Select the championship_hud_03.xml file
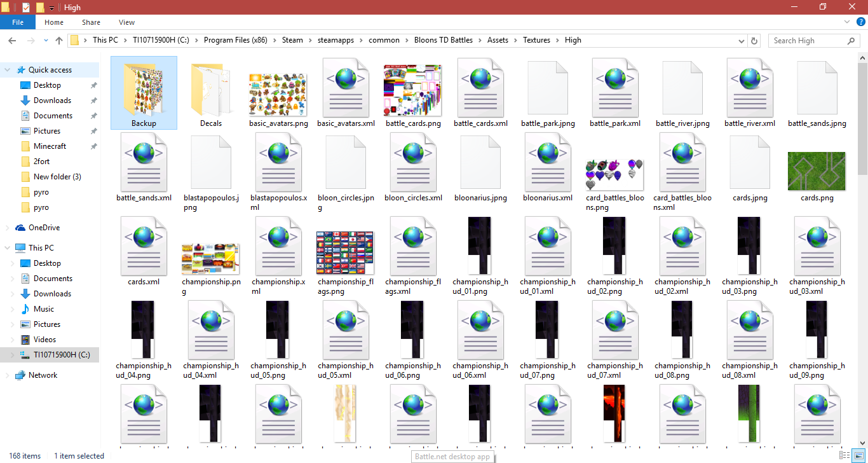This screenshot has width=868, height=463. tap(817, 256)
